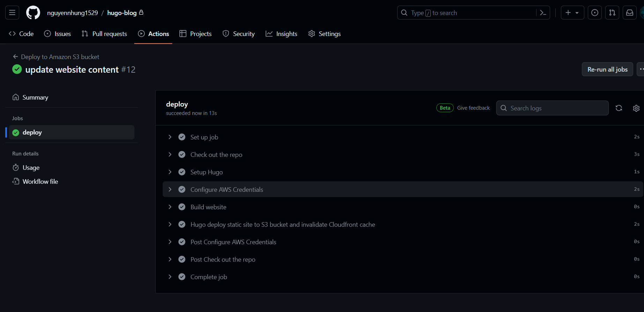Screen dimensions: 644x312
Task: Expand the Setup Hugo step
Action: (x=403, y=172)
